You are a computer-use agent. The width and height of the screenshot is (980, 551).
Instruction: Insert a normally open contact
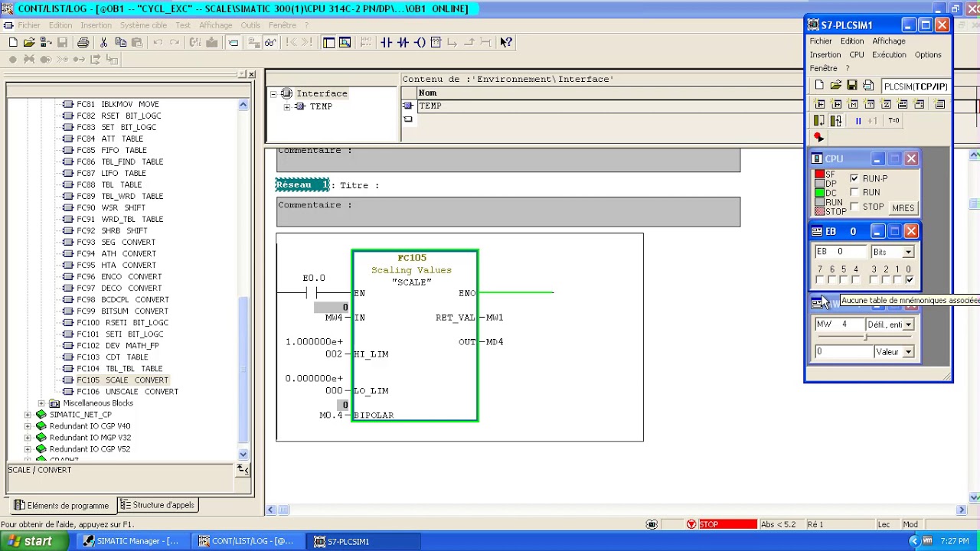point(386,43)
